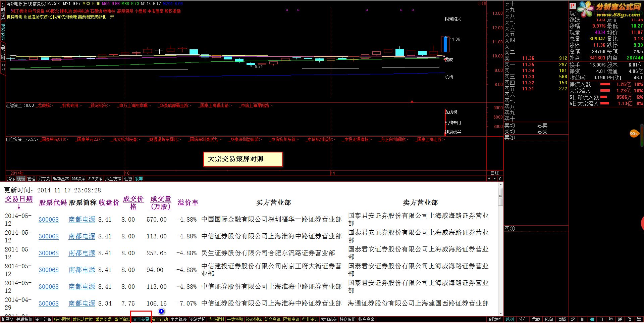
Task: Click the chart zoom-in plus button
Action: pyautogui.click(x=489, y=179)
